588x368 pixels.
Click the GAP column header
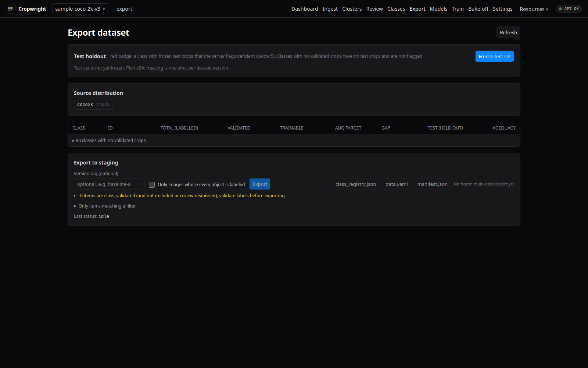386,128
